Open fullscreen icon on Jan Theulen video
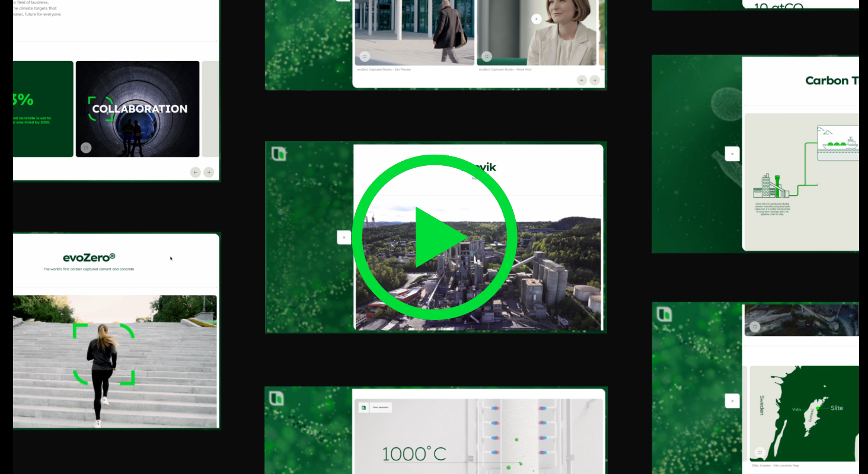868x474 pixels. (x=364, y=56)
